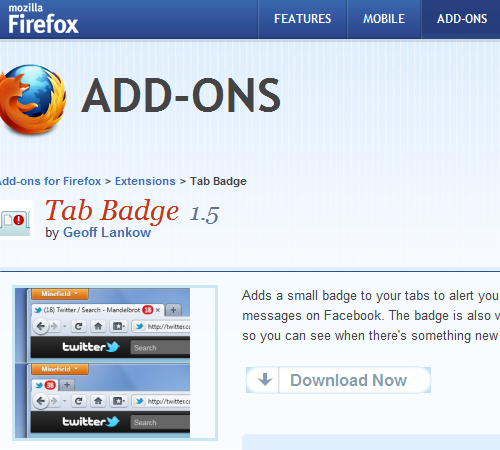The image size is (500, 450).
Task: Open the Extensions breadcrumb link
Action: pyautogui.click(x=145, y=181)
